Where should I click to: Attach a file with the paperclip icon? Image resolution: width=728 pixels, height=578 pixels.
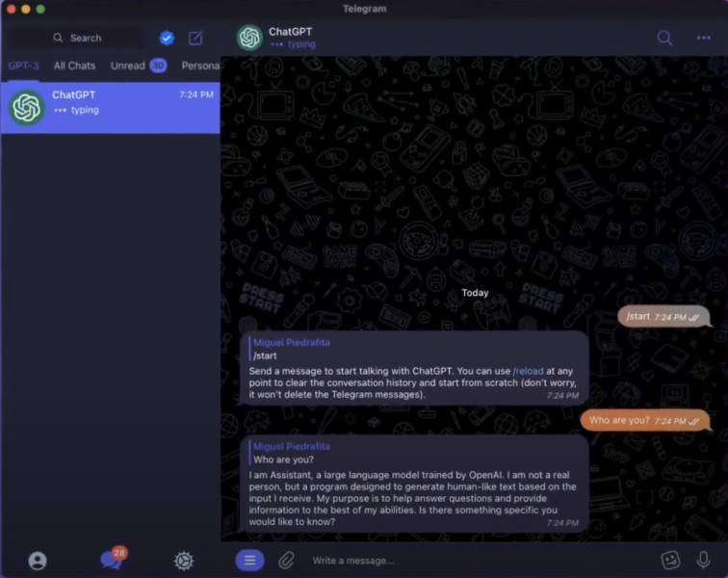[286, 561]
